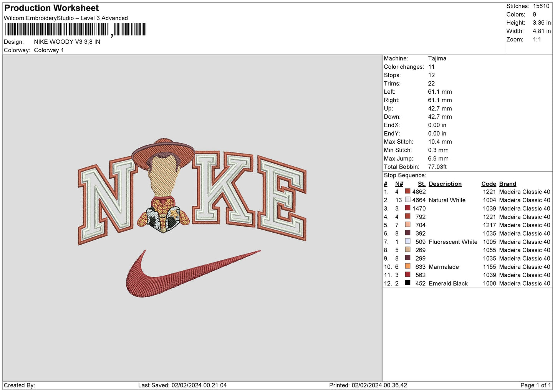The width and height of the screenshot is (555, 392).
Task: Click the color swatch for stop 1 (4862)
Action: click(x=408, y=191)
